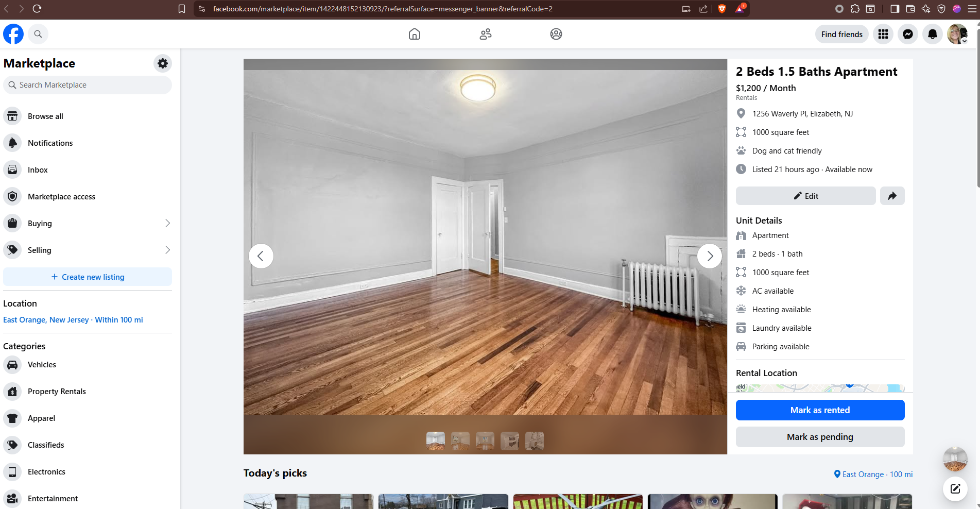
Task: Open Marketplace Notifications
Action: (88, 143)
